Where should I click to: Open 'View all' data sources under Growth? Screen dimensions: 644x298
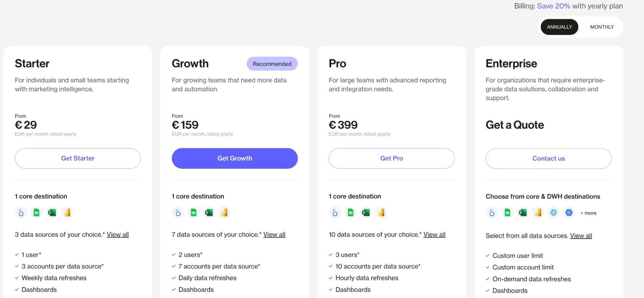pos(274,234)
